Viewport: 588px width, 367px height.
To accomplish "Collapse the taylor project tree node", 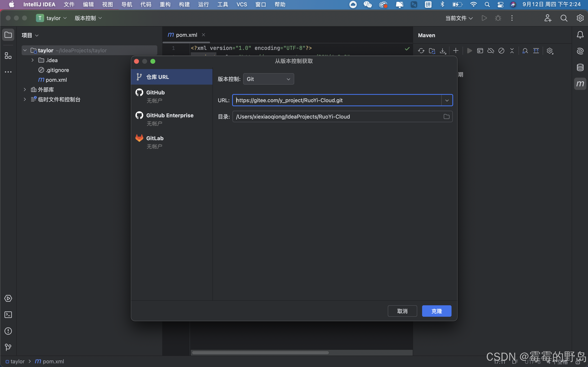I will (x=25, y=50).
